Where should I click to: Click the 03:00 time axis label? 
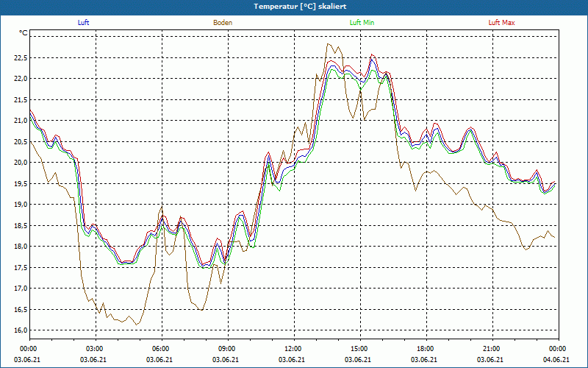pos(94,348)
